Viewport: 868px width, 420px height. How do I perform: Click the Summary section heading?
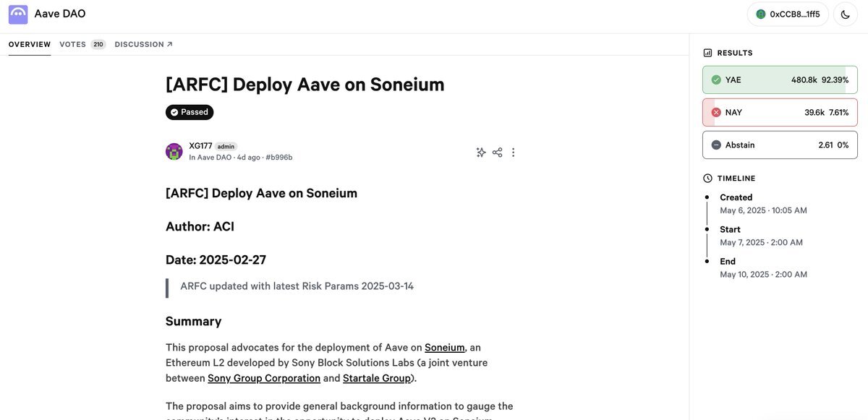[x=194, y=322]
